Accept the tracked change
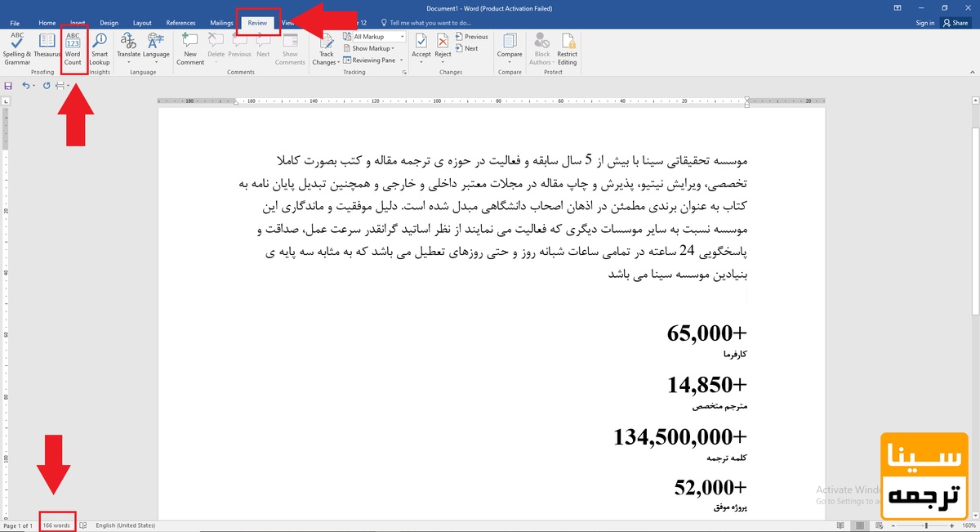Screen dimensions: 980x532 [421, 47]
